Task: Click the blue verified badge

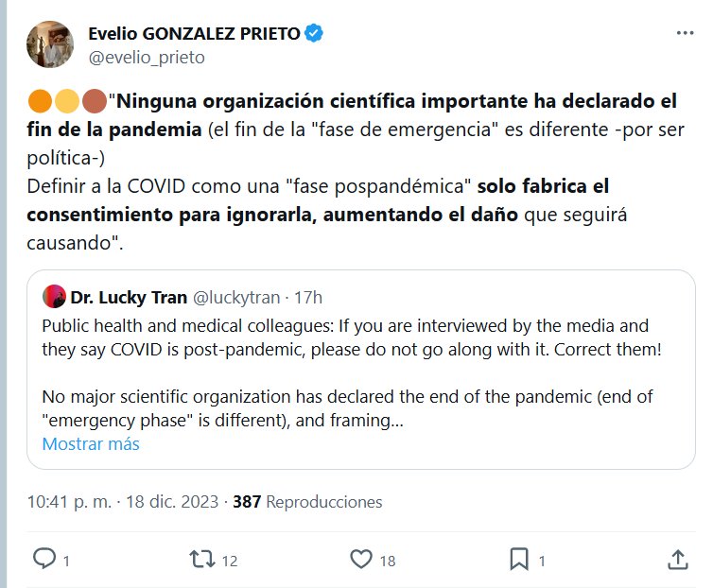Action: [315, 34]
